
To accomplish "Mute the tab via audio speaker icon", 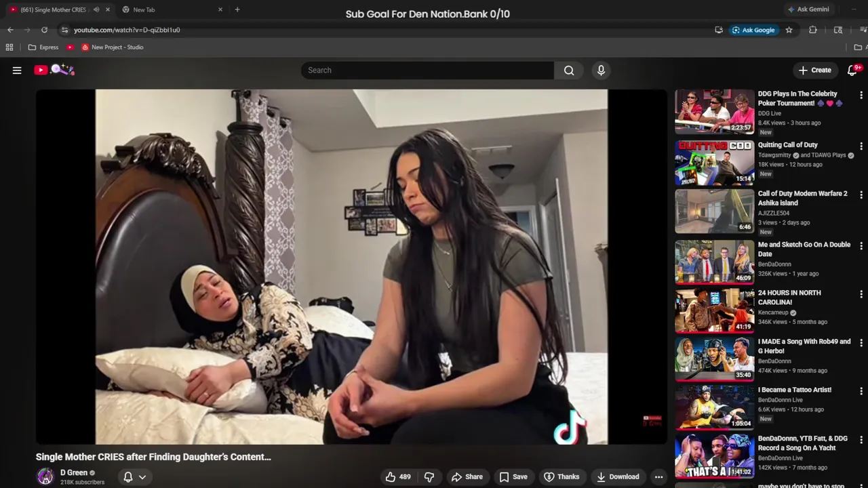I will (x=96, y=9).
